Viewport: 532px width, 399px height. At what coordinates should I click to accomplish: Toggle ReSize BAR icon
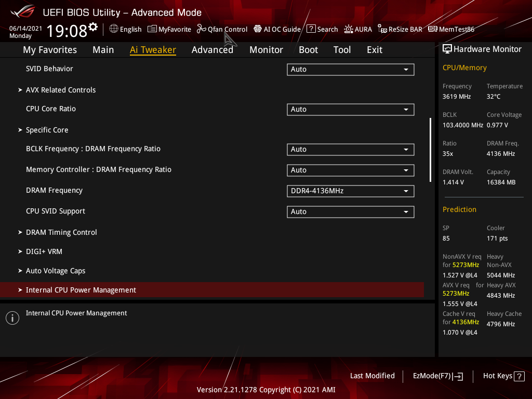(x=382, y=29)
